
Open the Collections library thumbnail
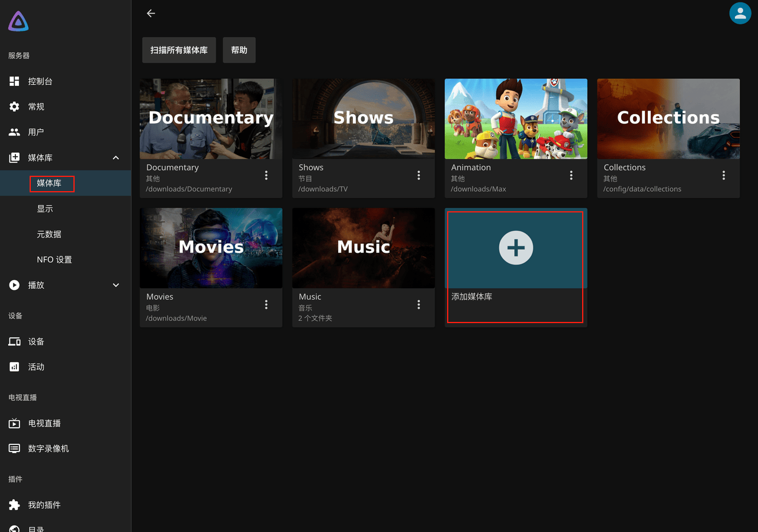[x=668, y=118]
